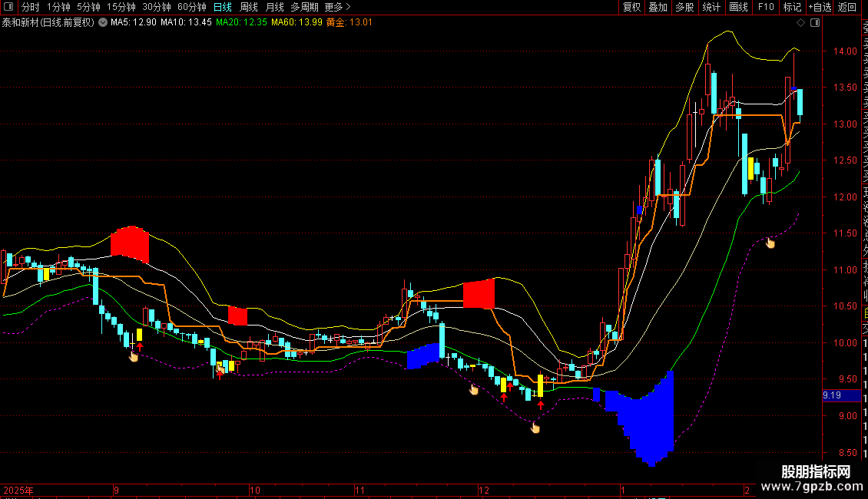
Task: Click the hand signal left of the September red arrow
Action: (x=134, y=356)
